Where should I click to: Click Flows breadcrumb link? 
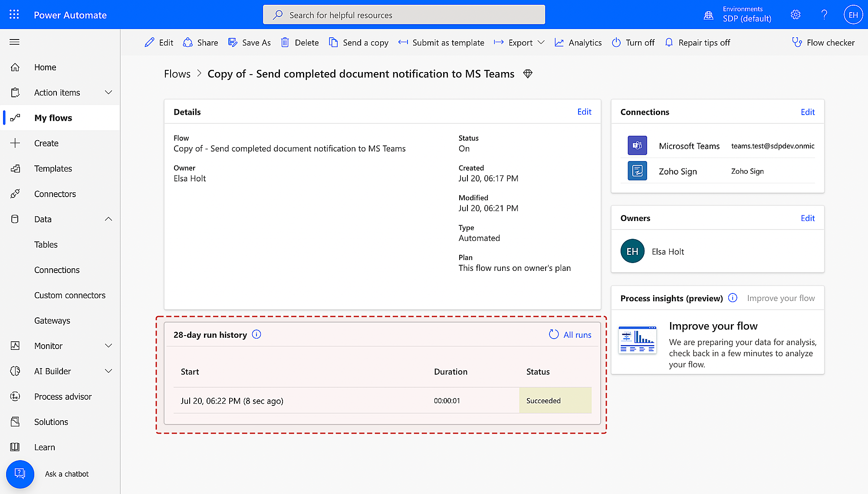(177, 74)
